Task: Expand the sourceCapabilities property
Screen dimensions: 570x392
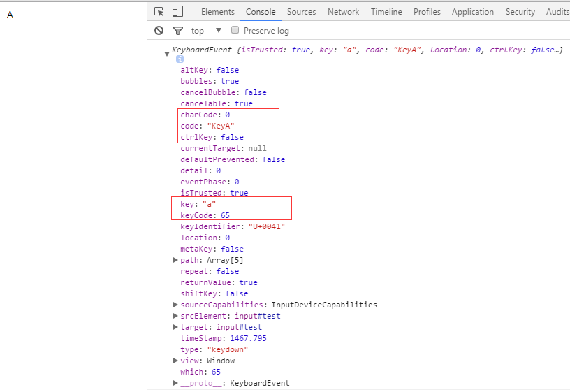Action: pyautogui.click(x=175, y=305)
